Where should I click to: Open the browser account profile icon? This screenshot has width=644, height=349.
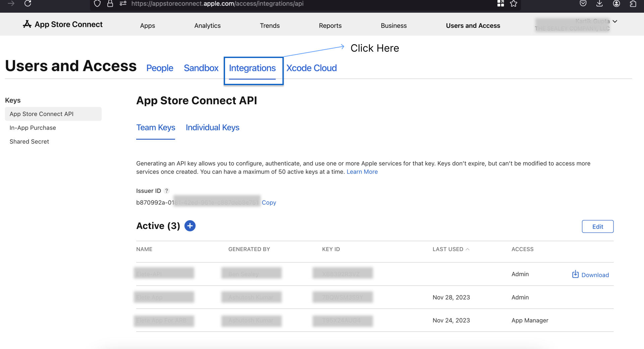616,4
